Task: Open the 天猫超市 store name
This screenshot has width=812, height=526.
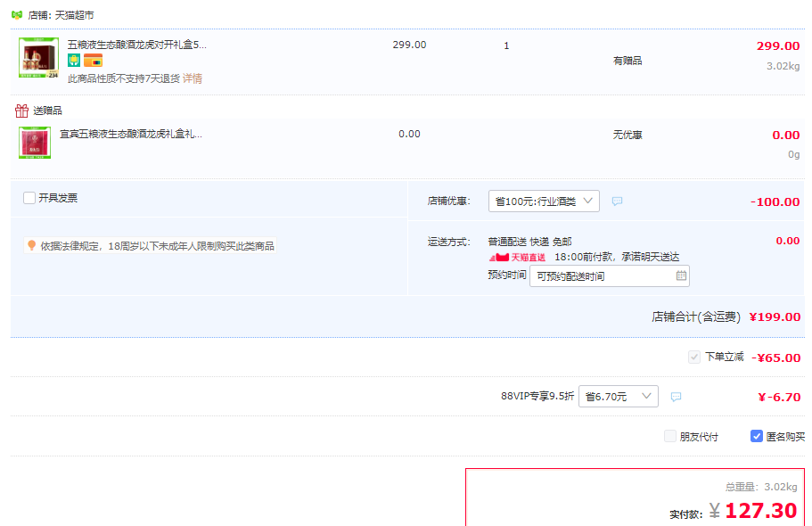Action: (75, 15)
